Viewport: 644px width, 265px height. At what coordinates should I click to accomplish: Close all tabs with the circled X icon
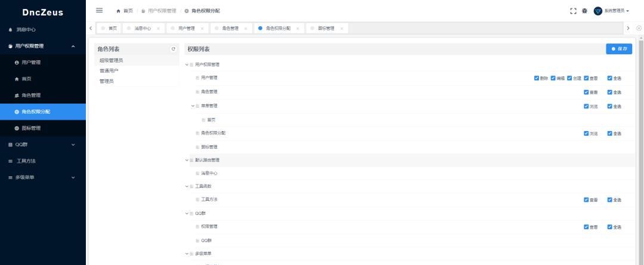coord(639,29)
